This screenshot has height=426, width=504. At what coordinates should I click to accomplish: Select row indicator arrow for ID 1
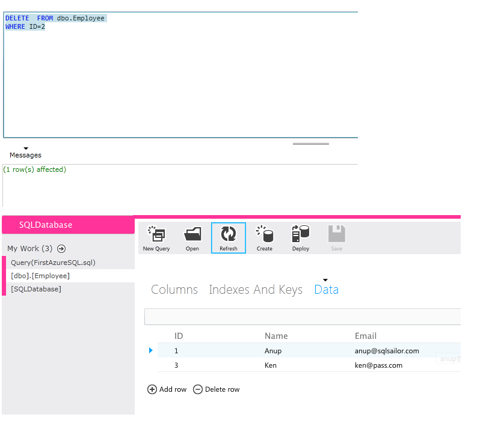(151, 350)
